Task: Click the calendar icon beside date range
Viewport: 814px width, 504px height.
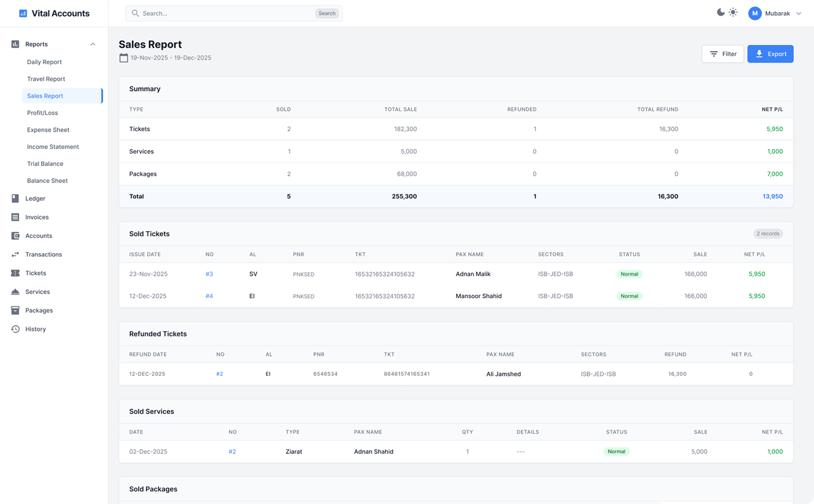Action: [124, 58]
